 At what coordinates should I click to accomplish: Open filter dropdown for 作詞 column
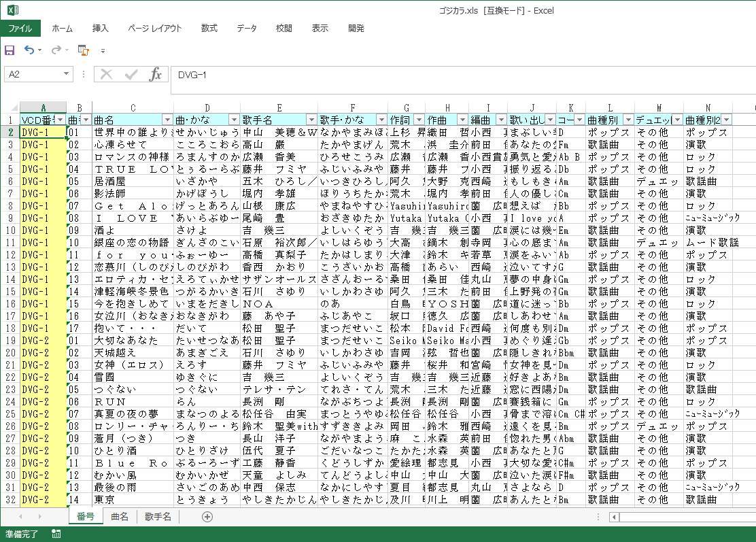(419, 120)
